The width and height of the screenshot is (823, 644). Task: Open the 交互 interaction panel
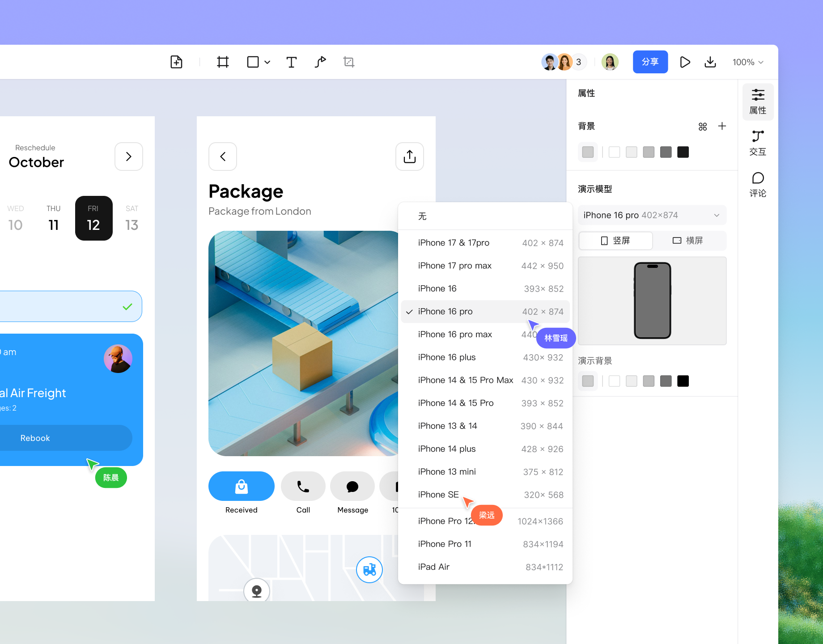tap(758, 143)
